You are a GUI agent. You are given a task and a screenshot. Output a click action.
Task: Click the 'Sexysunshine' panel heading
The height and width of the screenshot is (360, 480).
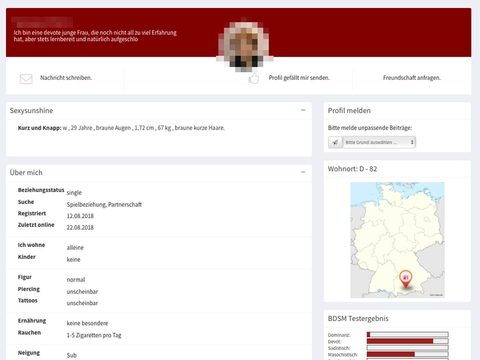[31, 111]
